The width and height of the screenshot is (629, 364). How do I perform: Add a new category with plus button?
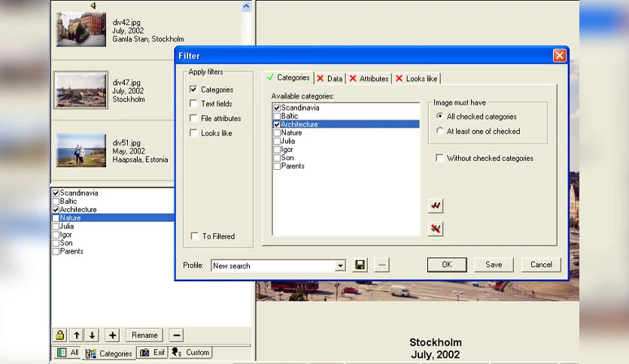click(113, 335)
